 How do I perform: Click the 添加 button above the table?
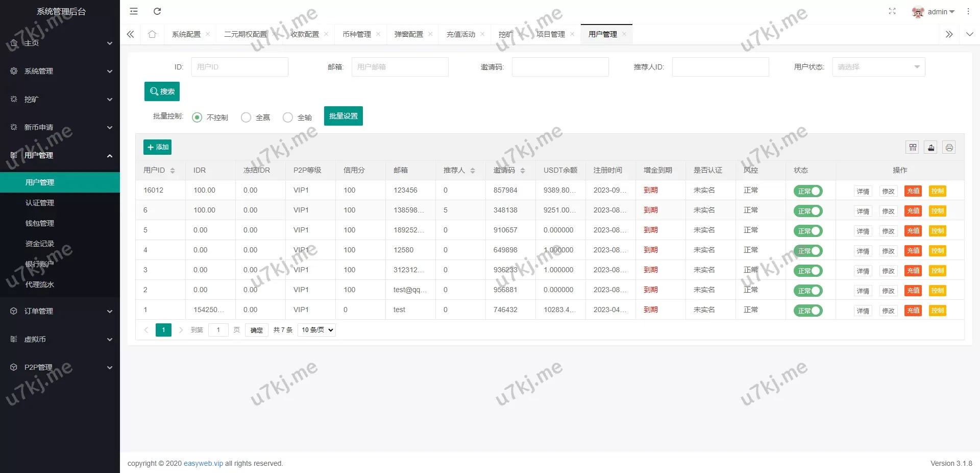click(157, 147)
